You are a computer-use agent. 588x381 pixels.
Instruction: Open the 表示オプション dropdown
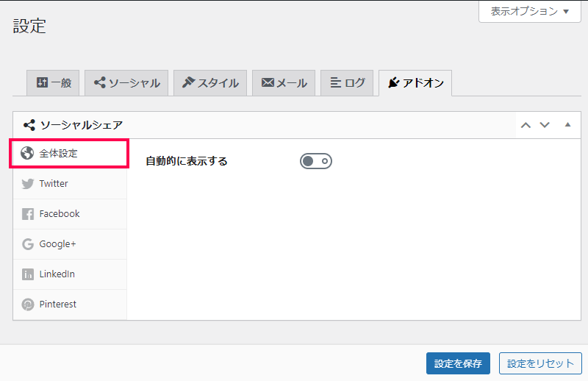(530, 11)
